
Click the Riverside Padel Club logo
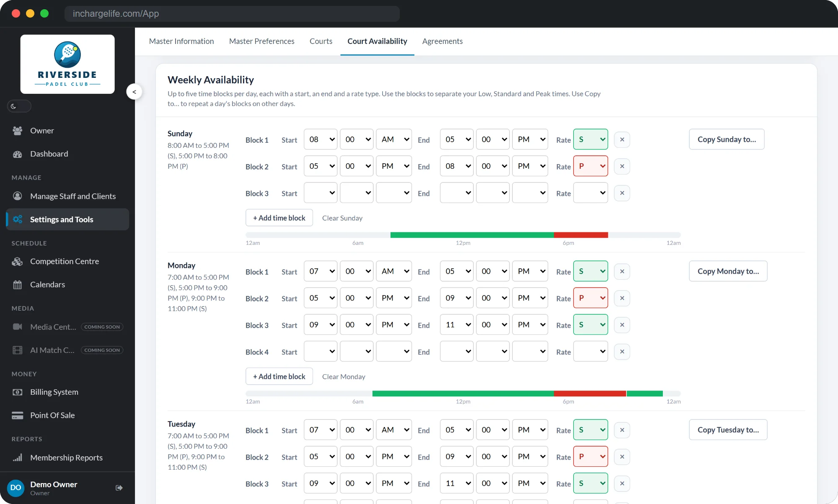[x=67, y=64]
